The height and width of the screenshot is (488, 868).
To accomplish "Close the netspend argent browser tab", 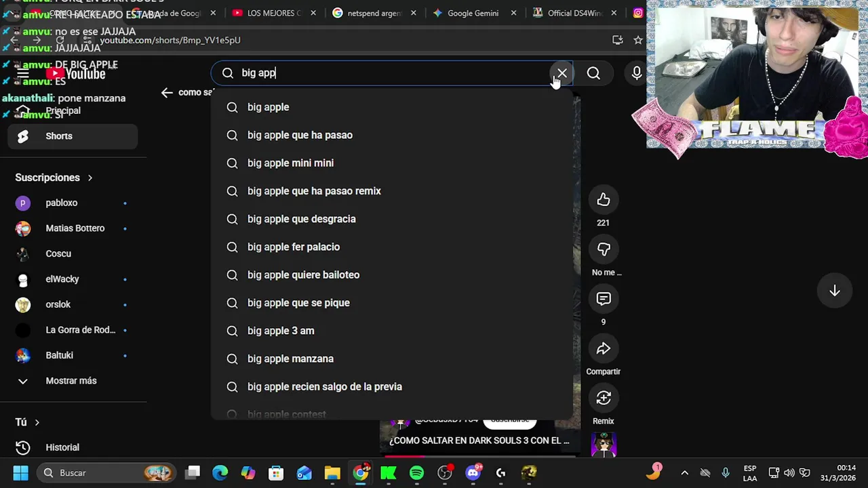I will (413, 13).
